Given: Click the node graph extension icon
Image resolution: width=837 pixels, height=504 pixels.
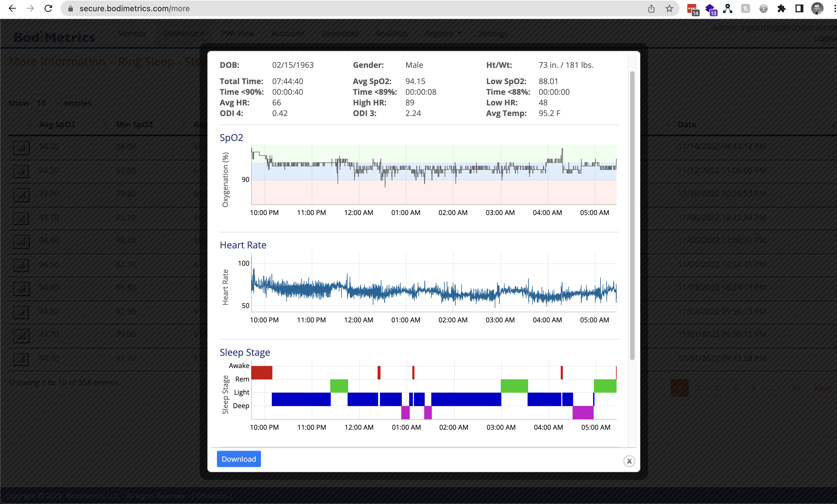Looking at the screenshot, I should click(x=728, y=8).
